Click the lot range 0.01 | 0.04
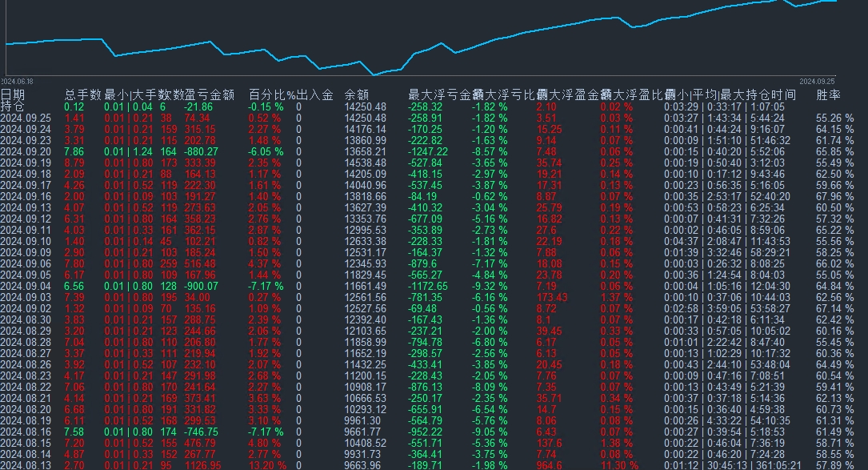 129,107
